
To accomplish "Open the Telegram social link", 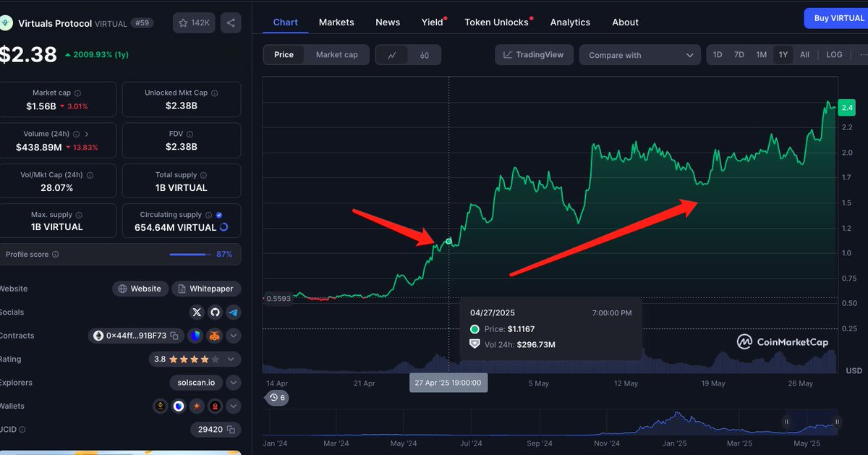I will point(233,312).
